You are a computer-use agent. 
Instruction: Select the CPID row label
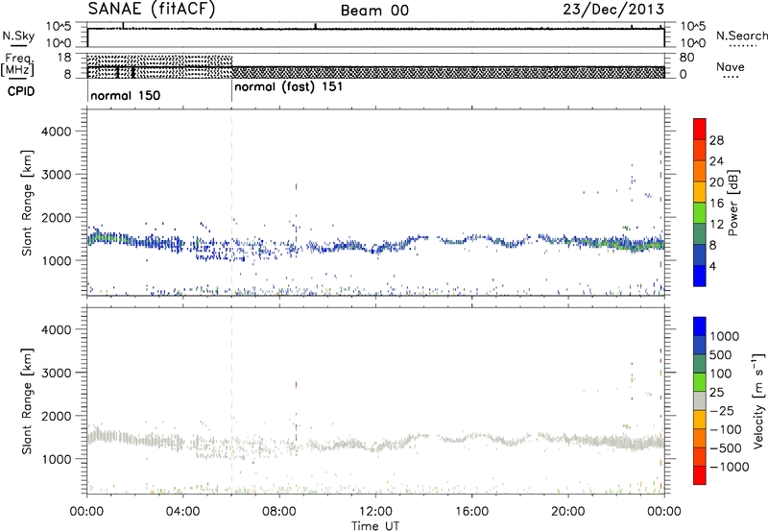pyautogui.click(x=21, y=91)
